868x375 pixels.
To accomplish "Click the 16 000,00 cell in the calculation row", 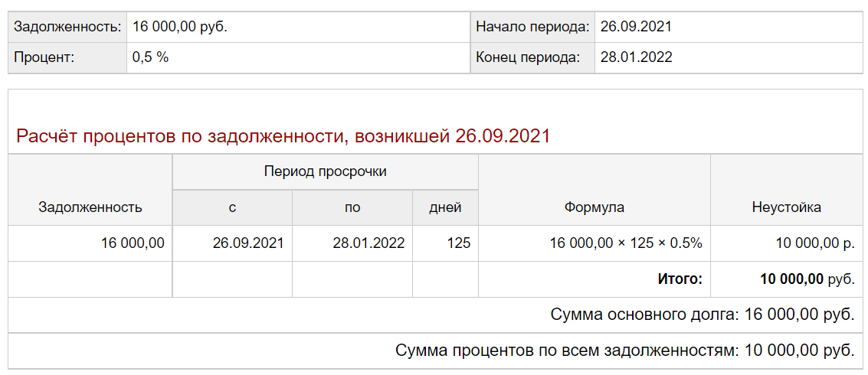I will pos(133,243).
